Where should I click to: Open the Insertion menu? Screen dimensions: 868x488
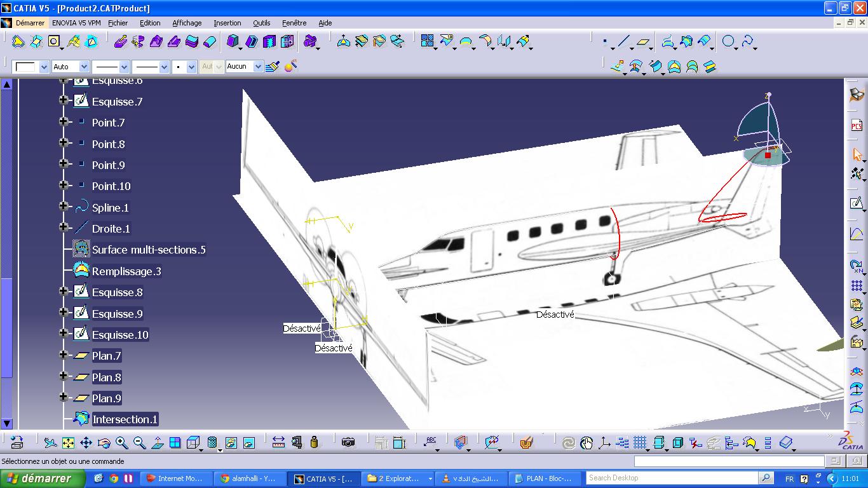(227, 23)
